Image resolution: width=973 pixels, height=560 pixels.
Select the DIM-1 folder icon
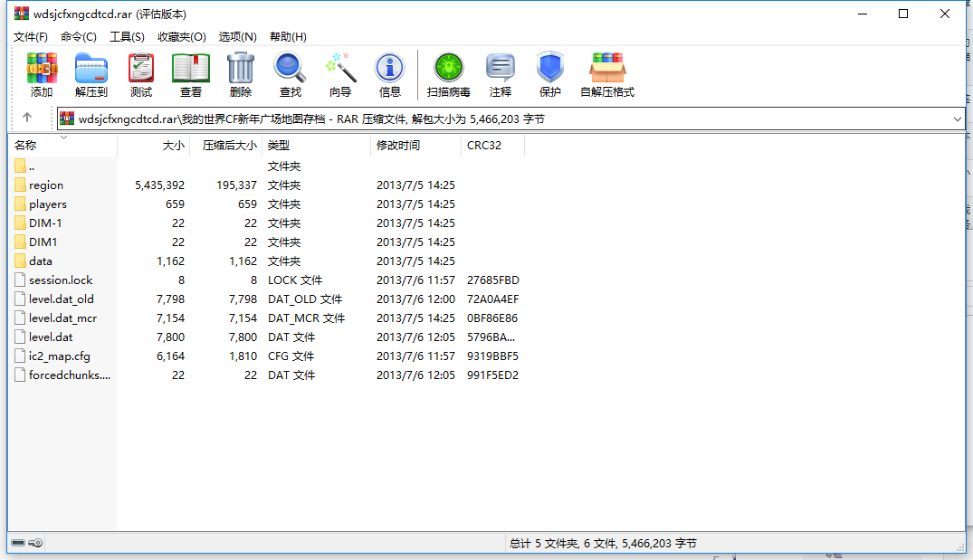[20, 223]
